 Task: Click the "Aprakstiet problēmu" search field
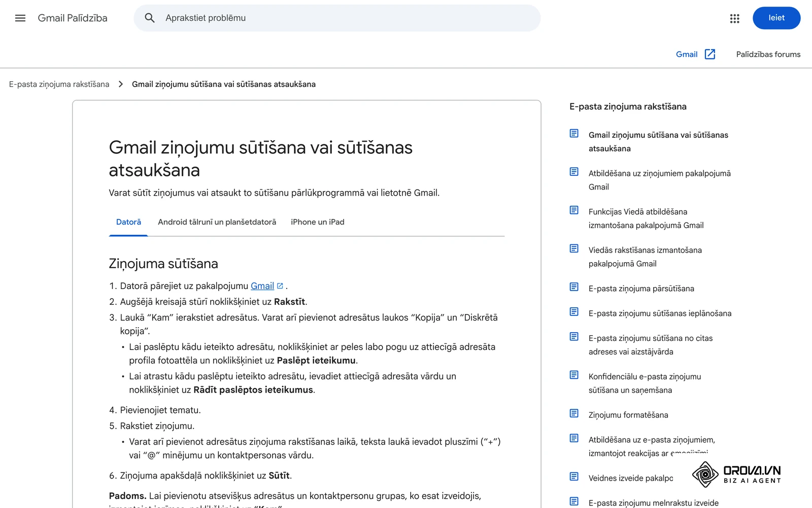[337, 18]
